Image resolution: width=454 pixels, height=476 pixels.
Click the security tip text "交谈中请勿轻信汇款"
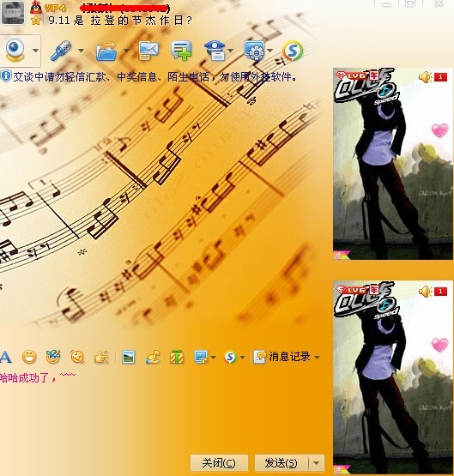click(59, 77)
